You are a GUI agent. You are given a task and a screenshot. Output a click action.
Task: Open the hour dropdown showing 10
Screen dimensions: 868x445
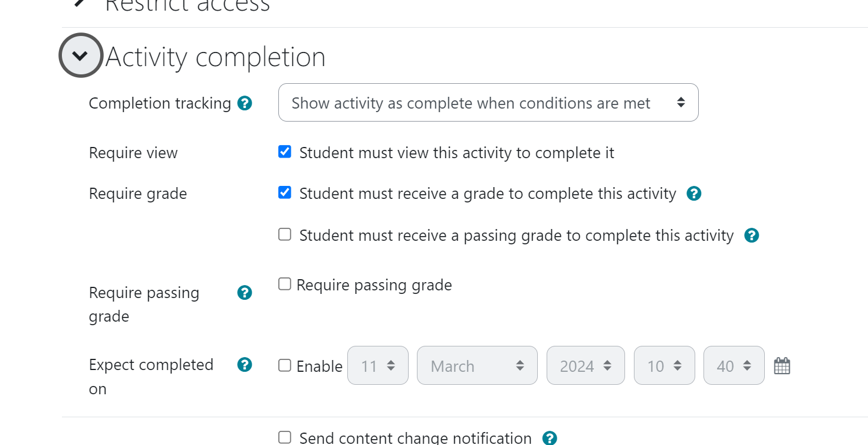click(665, 365)
